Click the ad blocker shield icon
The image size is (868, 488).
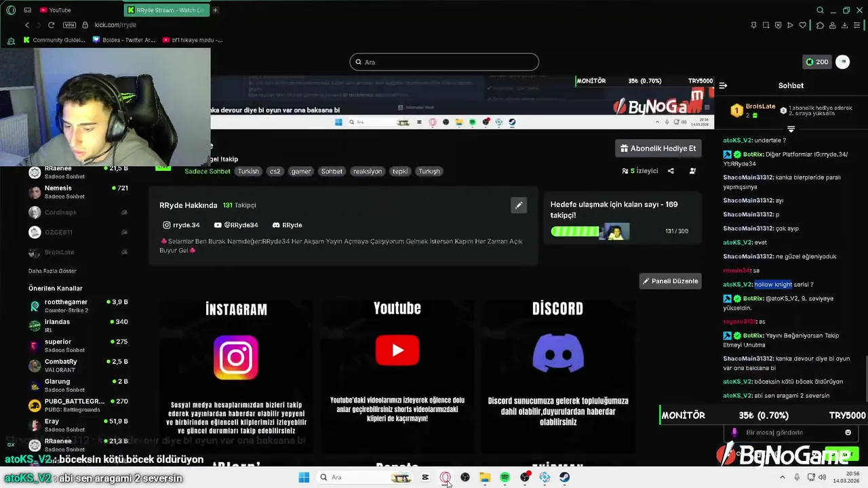[778, 25]
